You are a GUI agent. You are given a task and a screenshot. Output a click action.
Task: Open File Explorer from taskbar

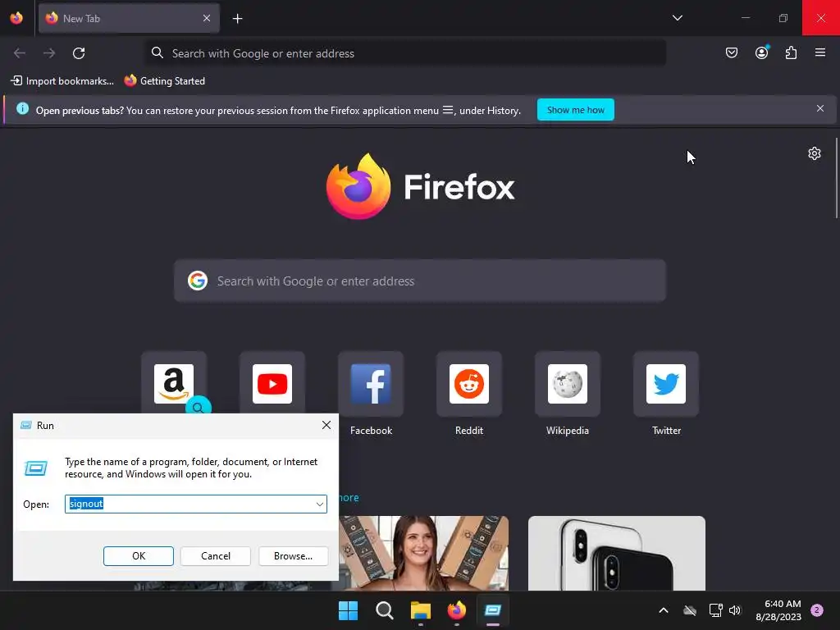(x=421, y=610)
